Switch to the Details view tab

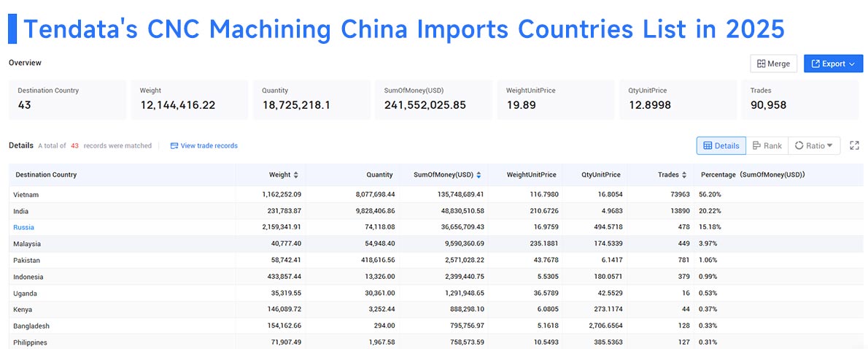(721, 146)
